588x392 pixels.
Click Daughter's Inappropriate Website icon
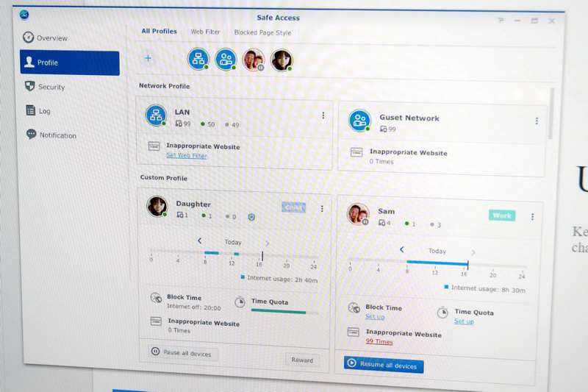[156, 321]
